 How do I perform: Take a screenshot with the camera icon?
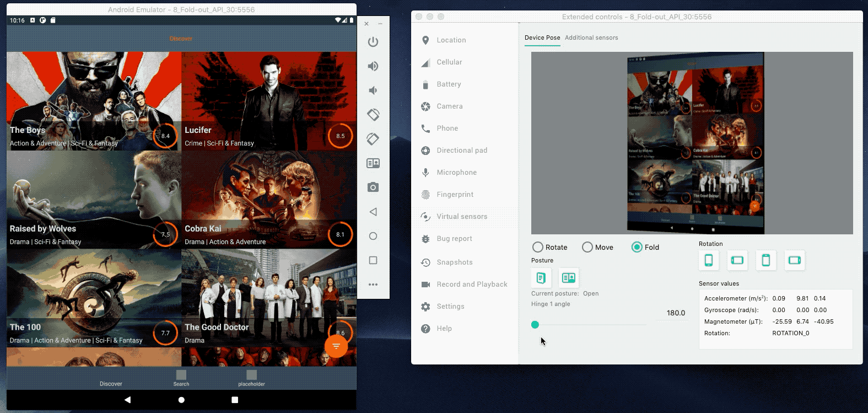click(373, 187)
